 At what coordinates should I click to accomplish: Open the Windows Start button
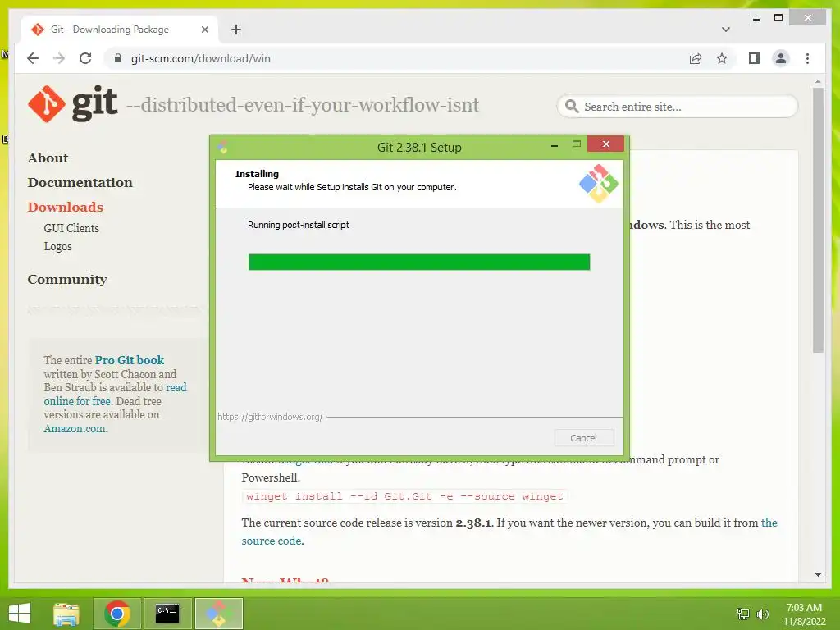tap(20, 614)
